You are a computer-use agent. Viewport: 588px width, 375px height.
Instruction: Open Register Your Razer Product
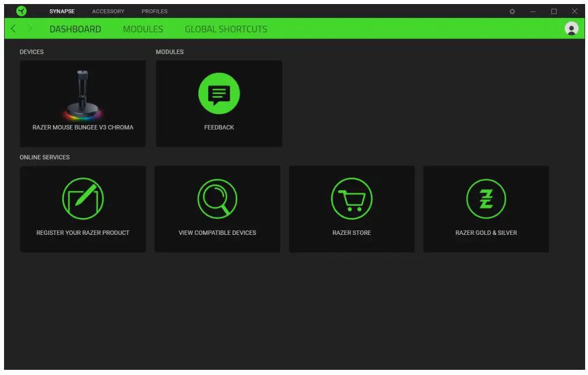pyautogui.click(x=83, y=208)
